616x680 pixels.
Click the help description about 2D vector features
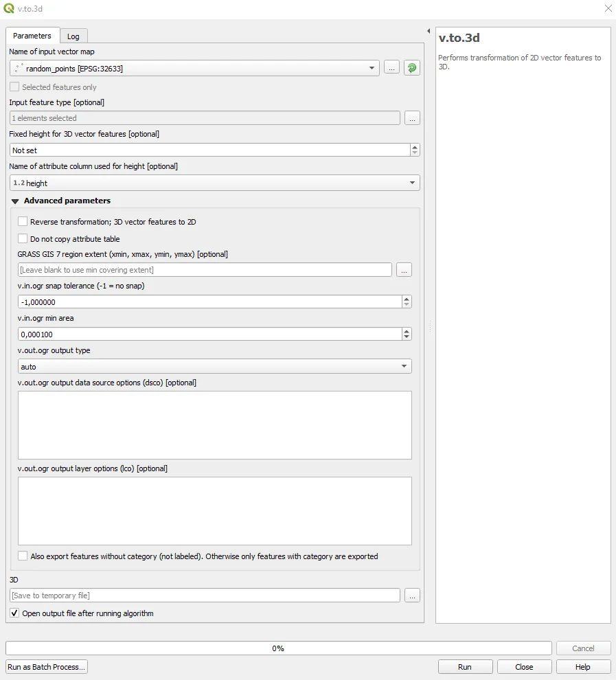click(519, 62)
